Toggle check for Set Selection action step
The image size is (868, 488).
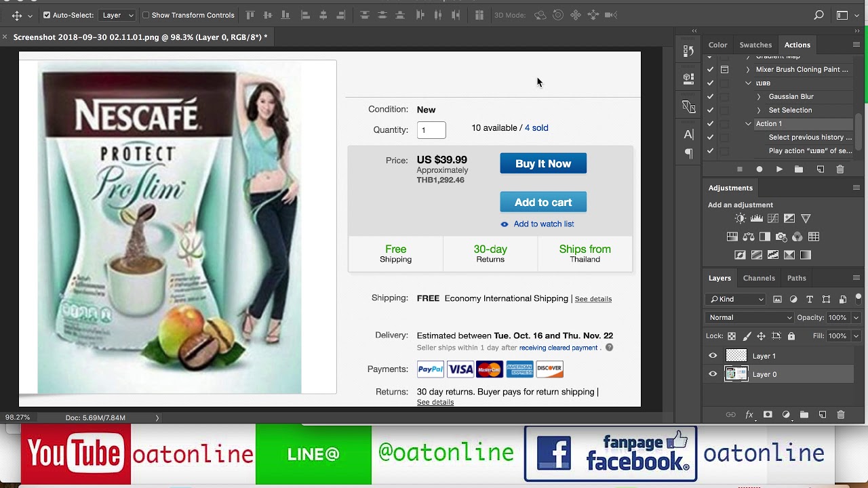[x=710, y=110]
